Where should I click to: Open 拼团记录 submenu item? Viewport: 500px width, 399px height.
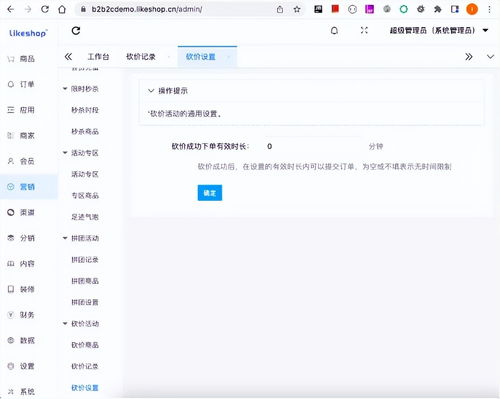coord(85,260)
